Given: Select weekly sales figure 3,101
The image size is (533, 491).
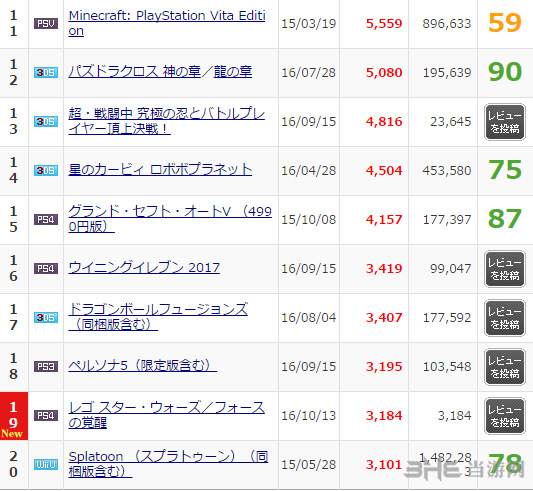Looking at the screenshot, I should (x=384, y=464).
